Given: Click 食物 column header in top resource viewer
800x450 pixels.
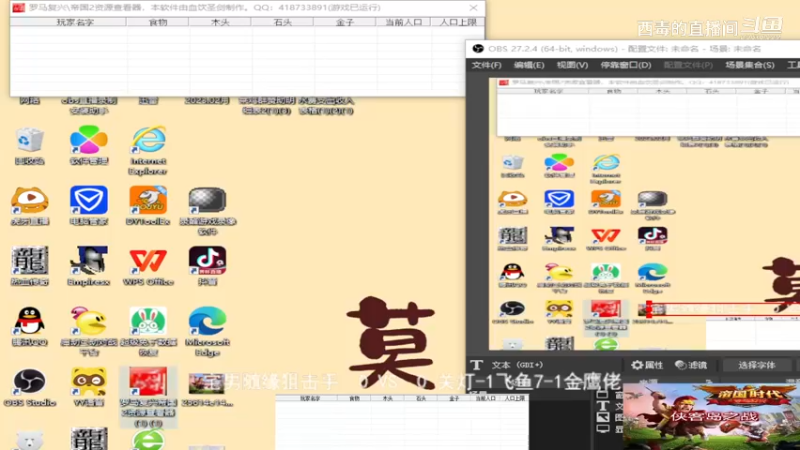Looking at the screenshot, I should (158, 22).
